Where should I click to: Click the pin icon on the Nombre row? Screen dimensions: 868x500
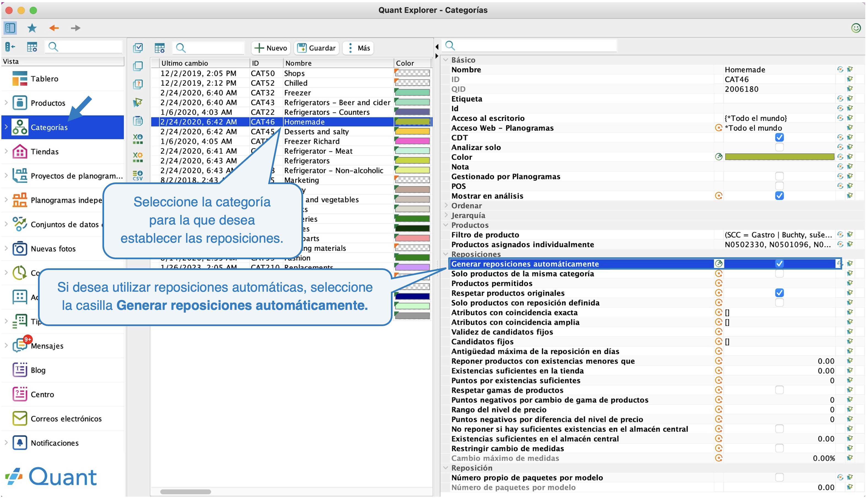pyautogui.click(x=850, y=69)
